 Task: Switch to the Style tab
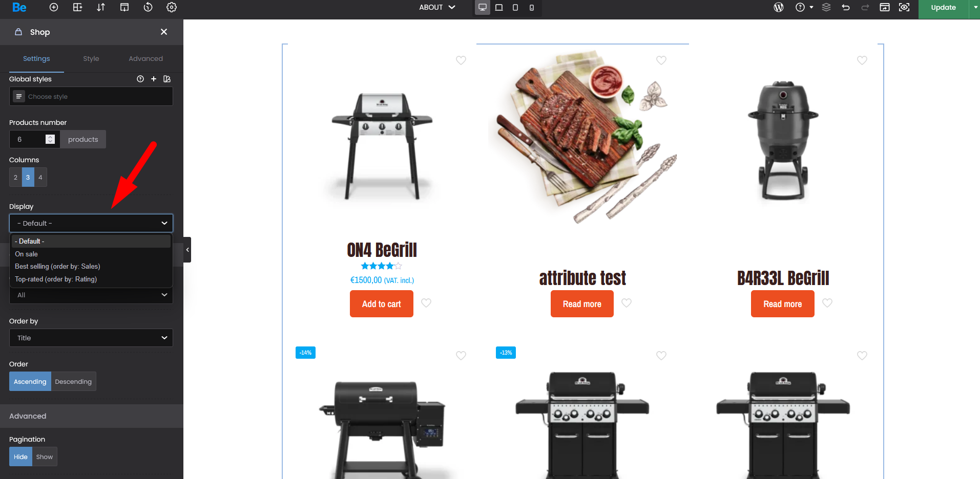tap(91, 58)
